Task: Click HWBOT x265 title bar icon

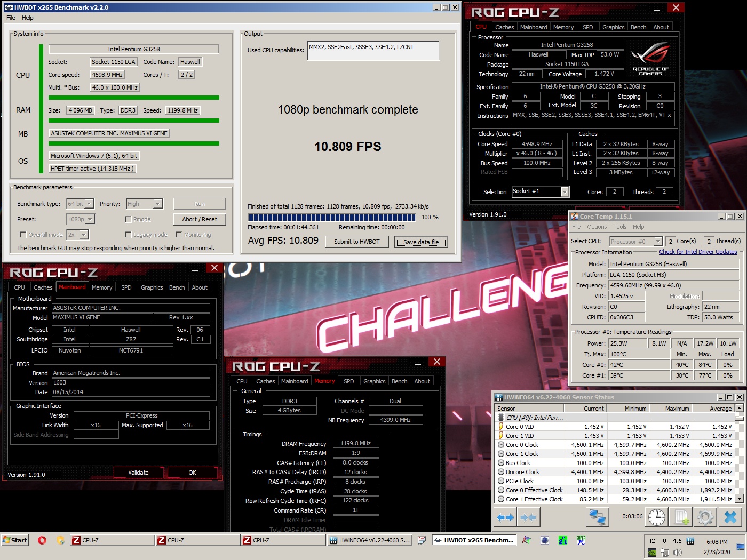Action: (x=9, y=7)
